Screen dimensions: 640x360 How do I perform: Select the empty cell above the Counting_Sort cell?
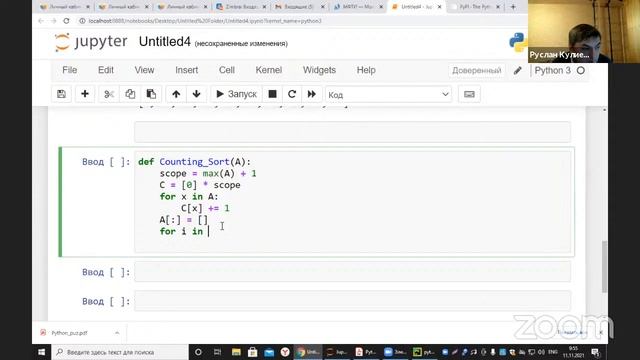353,131
